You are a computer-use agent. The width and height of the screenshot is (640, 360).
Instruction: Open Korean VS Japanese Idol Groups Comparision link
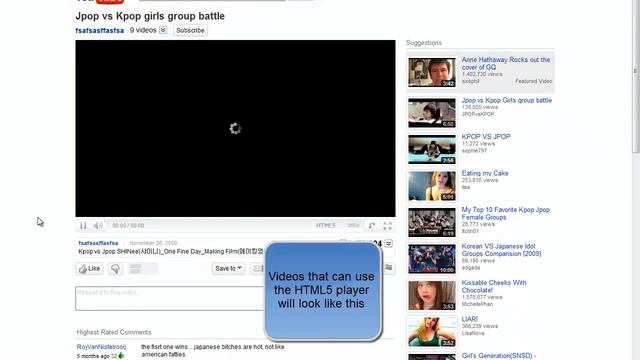click(501, 250)
